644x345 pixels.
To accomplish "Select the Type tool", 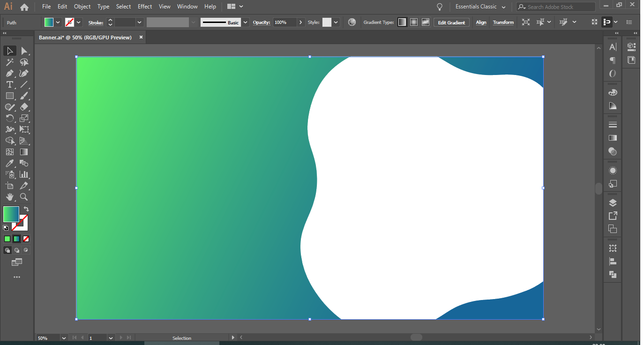I will coord(10,84).
